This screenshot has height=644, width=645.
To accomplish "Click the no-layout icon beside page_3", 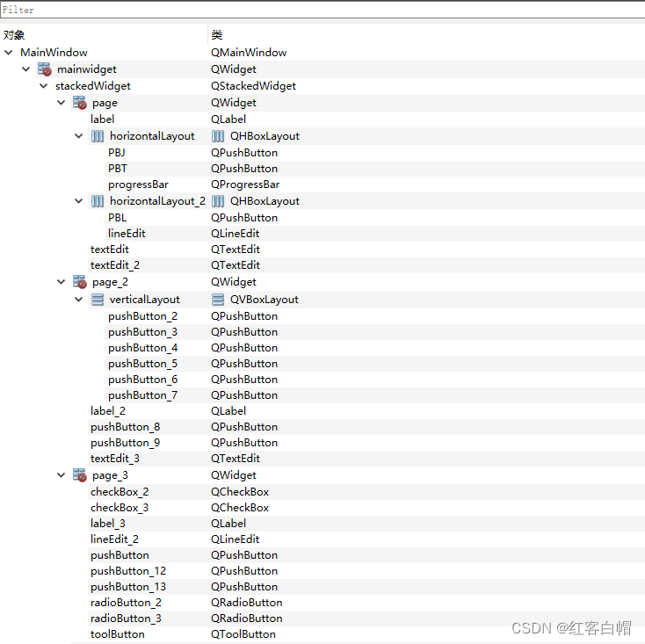I will tap(79, 475).
